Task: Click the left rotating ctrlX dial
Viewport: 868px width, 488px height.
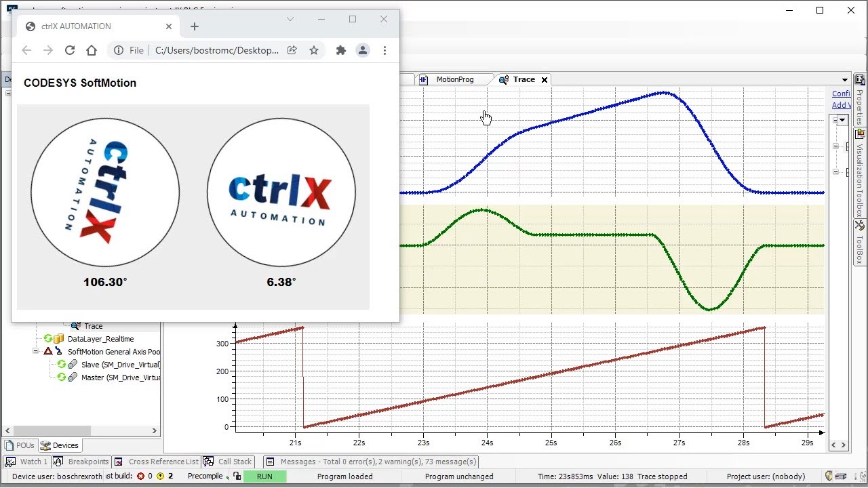Action: pos(105,192)
